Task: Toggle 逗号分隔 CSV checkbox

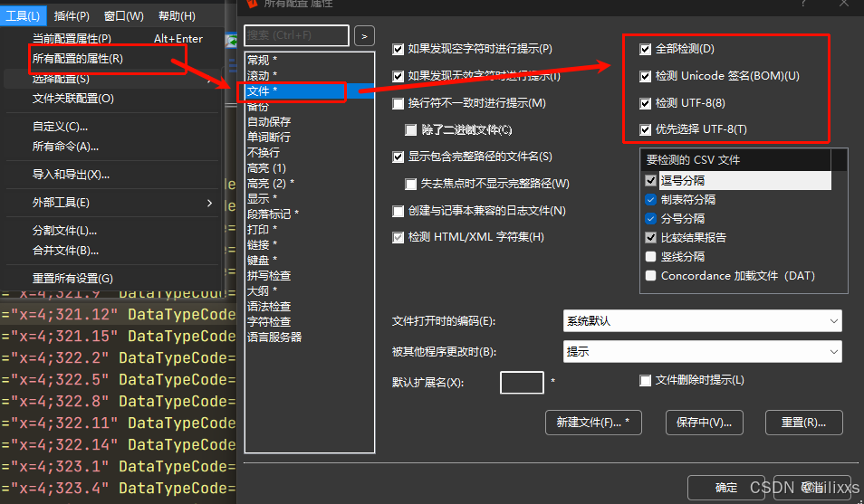Action: (651, 181)
